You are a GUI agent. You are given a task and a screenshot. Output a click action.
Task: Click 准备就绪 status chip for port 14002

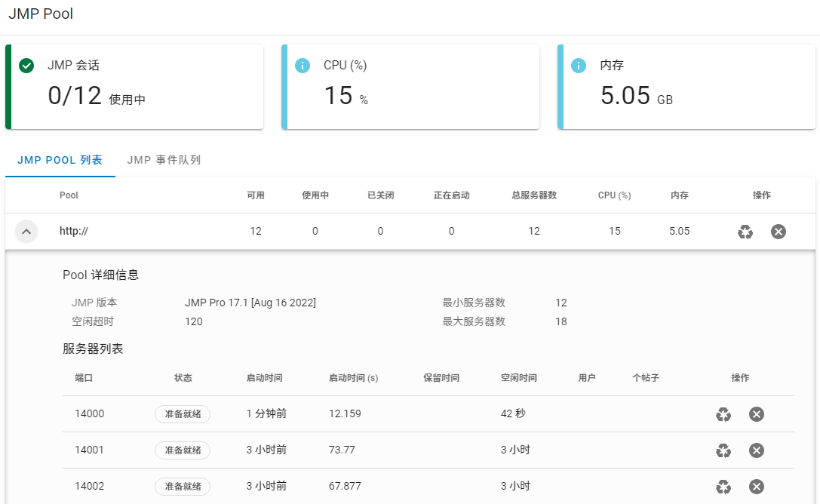pyautogui.click(x=183, y=487)
